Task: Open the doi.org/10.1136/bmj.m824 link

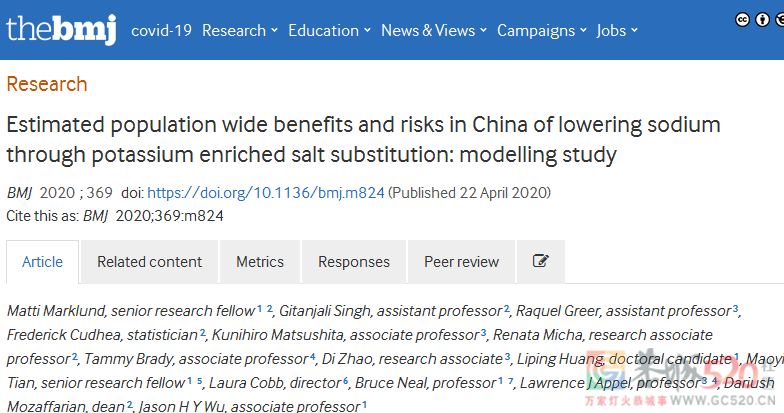Action: tap(266, 192)
